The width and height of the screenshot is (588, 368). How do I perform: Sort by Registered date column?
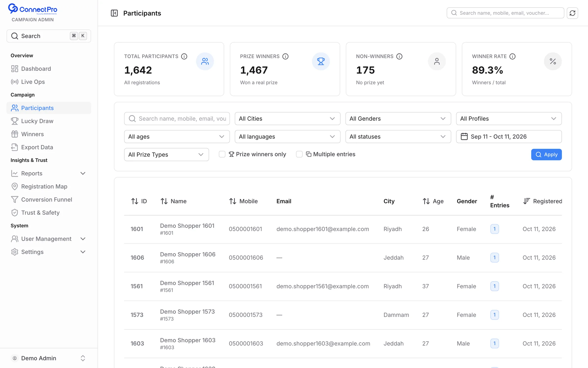[x=542, y=201]
